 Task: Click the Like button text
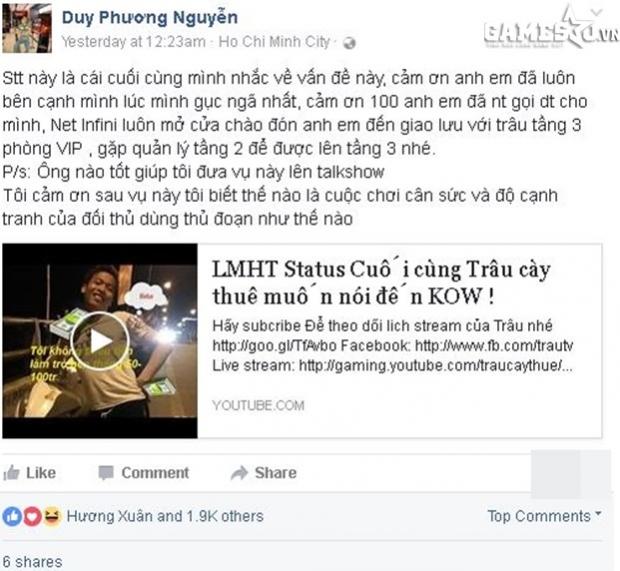tap(41, 473)
